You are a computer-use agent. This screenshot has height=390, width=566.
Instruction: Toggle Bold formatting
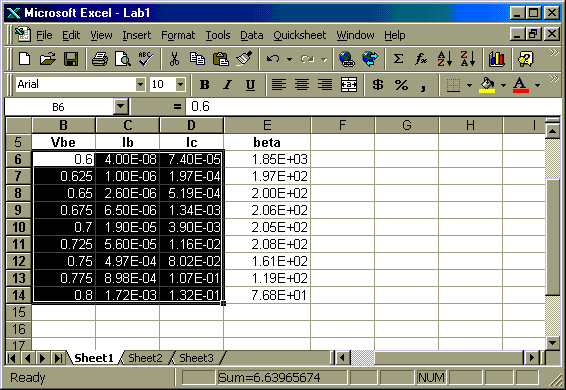[204, 85]
